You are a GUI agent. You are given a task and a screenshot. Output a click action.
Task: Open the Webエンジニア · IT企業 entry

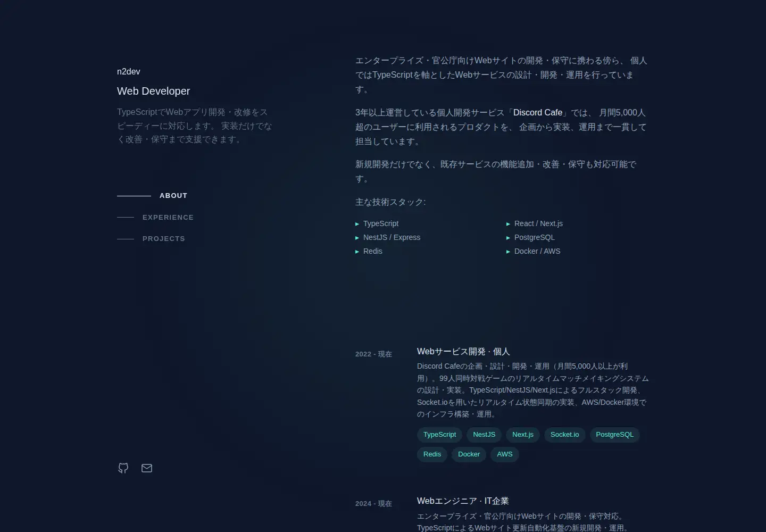463,501
